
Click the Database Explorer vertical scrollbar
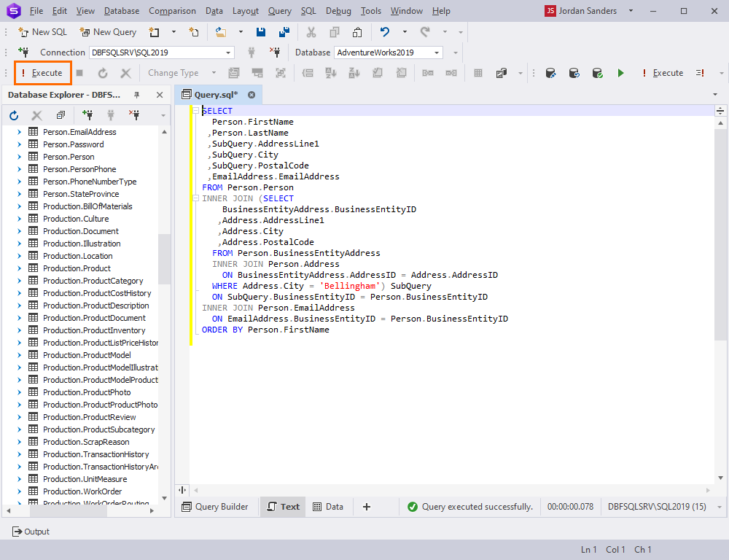pyautogui.click(x=164, y=259)
